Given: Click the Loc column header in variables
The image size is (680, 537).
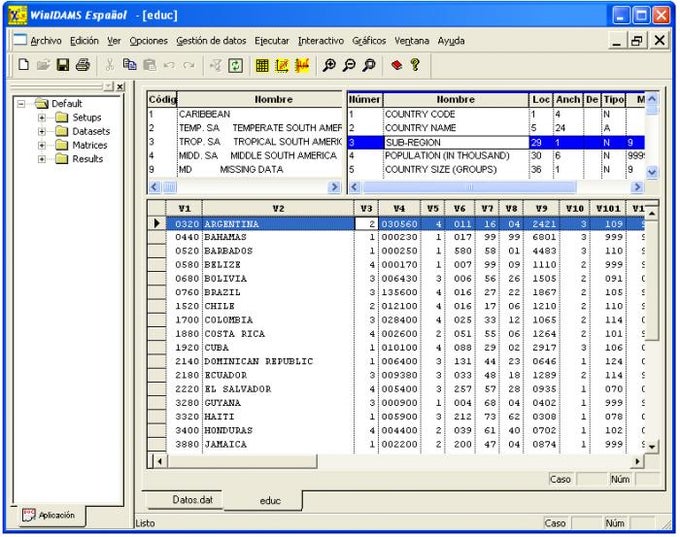Looking at the screenshot, I should pyautogui.click(x=541, y=99).
